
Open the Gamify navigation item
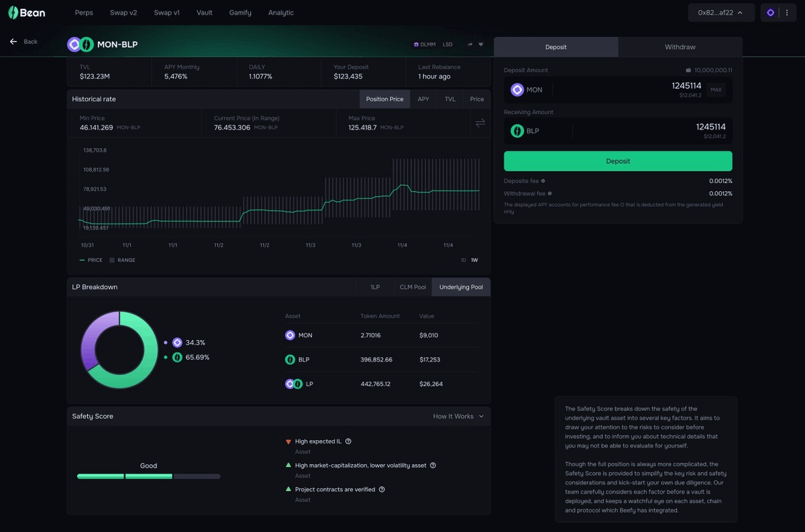(x=240, y=13)
